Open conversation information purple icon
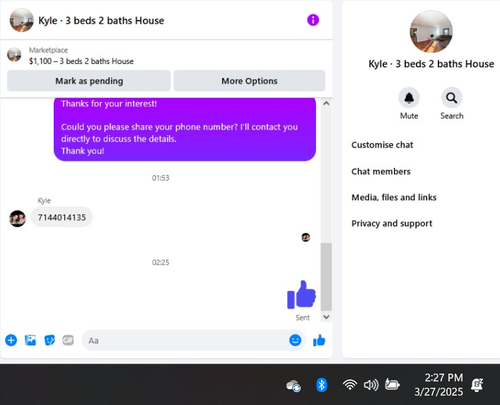The height and width of the screenshot is (405, 500). pos(313,20)
